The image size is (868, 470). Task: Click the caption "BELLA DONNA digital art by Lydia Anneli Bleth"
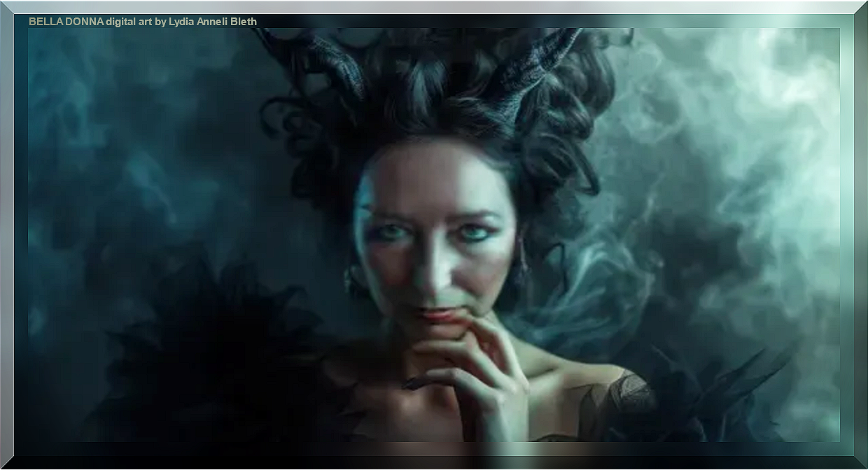click(x=143, y=22)
